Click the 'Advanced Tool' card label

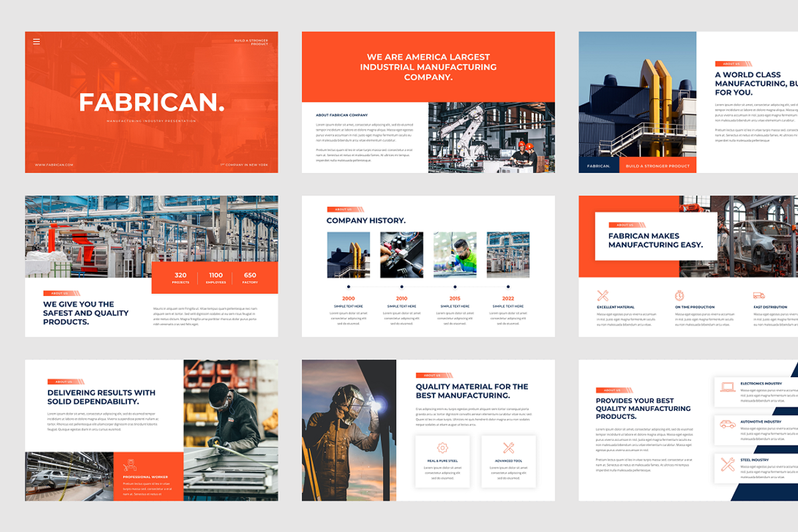pyautogui.click(x=509, y=461)
